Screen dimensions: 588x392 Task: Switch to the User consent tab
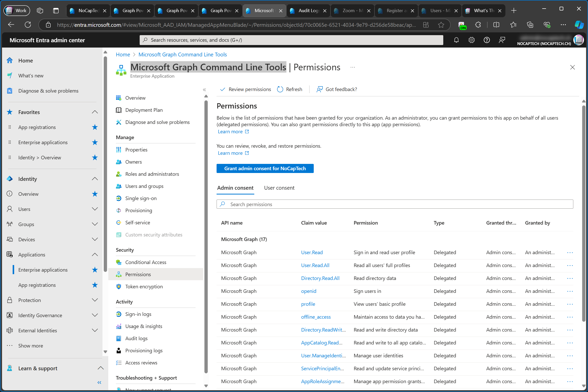tap(279, 188)
